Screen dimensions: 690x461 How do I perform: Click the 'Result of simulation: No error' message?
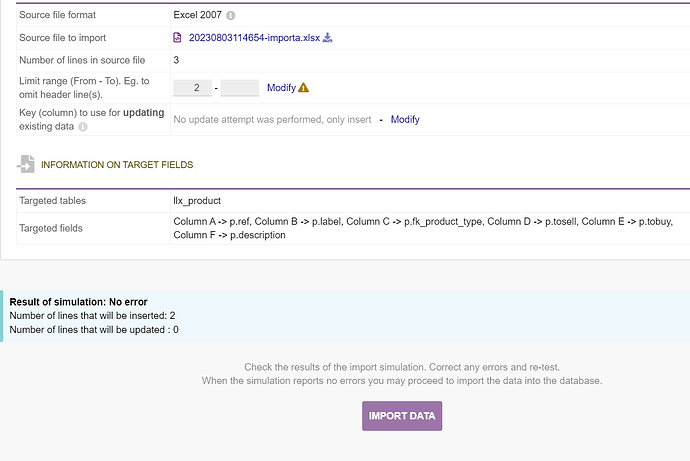coord(79,301)
